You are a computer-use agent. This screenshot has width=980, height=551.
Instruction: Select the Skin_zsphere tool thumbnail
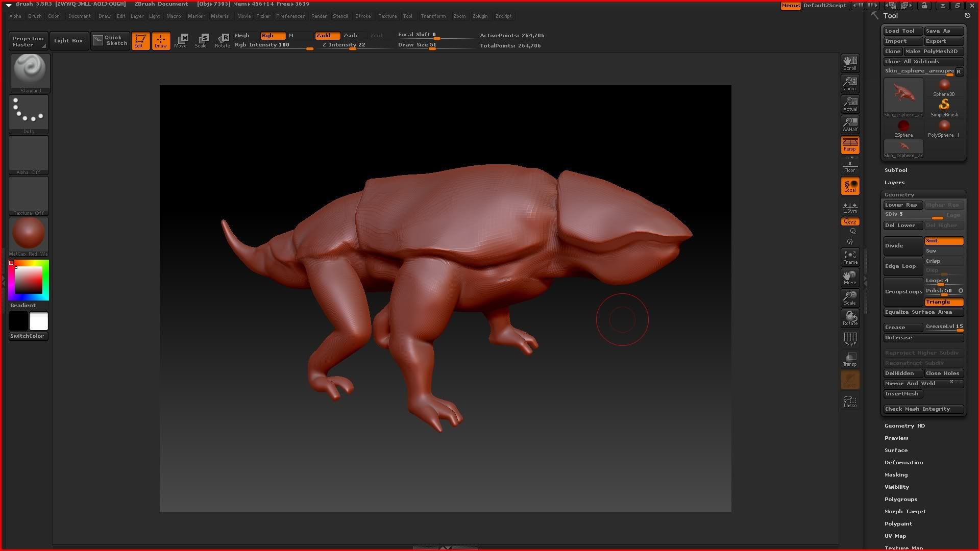pyautogui.click(x=903, y=97)
